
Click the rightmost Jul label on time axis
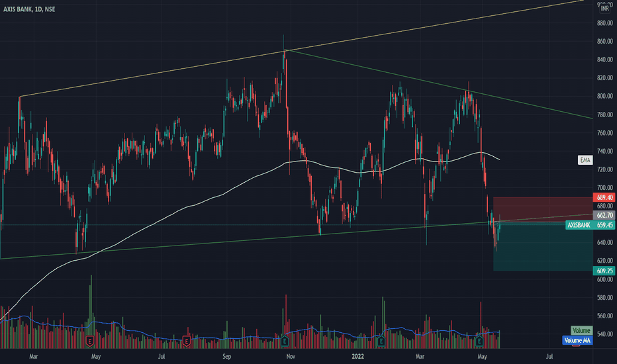point(549,357)
